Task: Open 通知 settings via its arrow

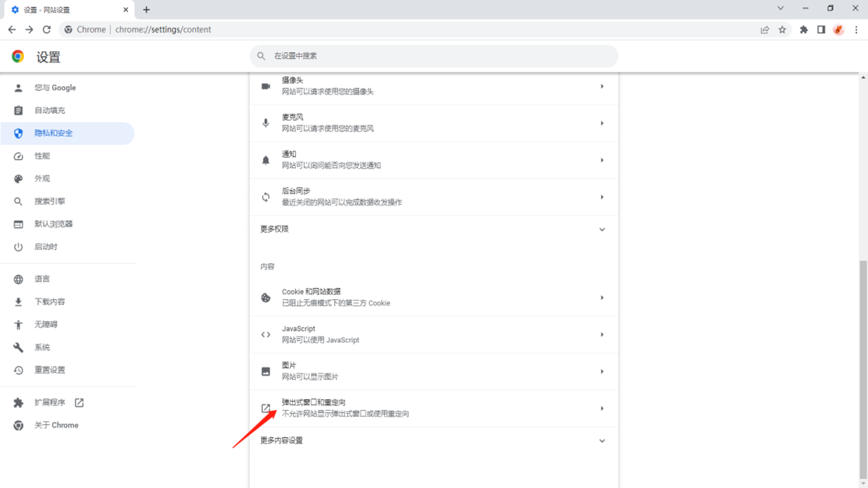Action: tap(601, 160)
